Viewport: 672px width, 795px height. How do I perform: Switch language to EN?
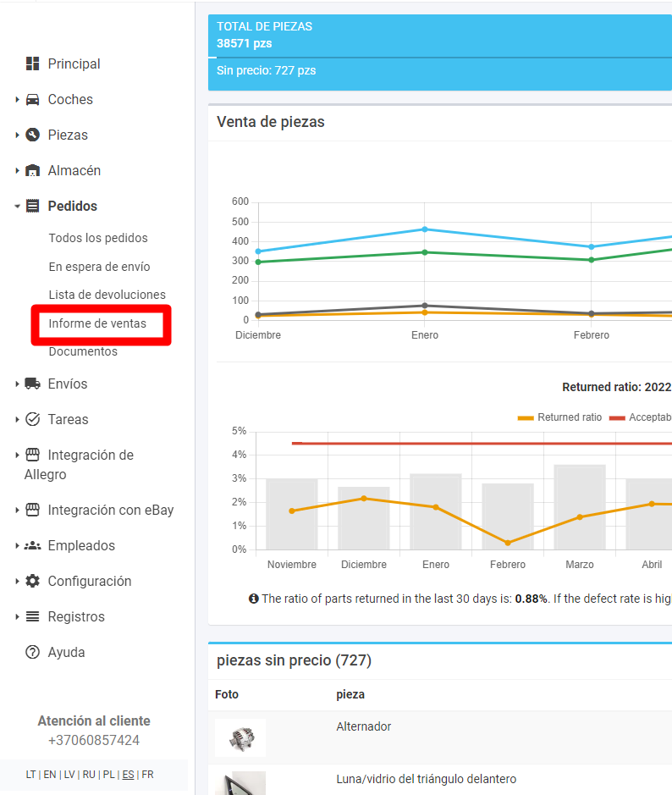(50, 774)
